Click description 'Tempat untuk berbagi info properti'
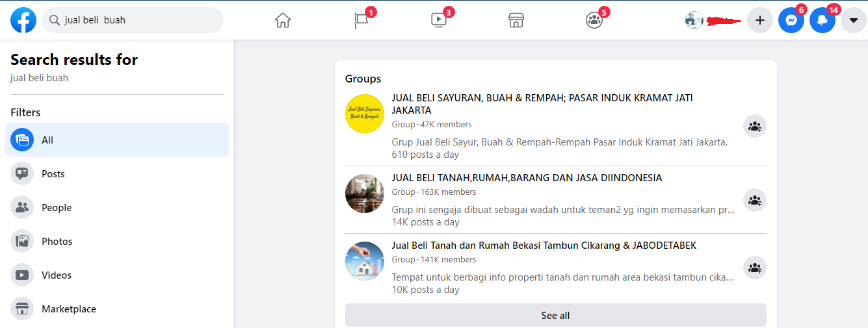Viewport: 868px width, 328px height. coord(563,277)
